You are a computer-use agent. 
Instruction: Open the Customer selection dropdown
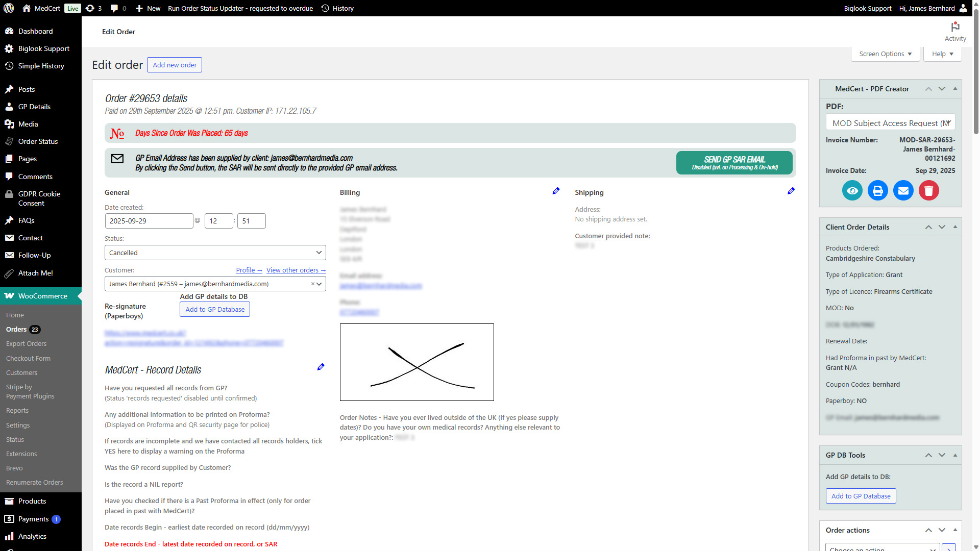[x=215, y=284]
